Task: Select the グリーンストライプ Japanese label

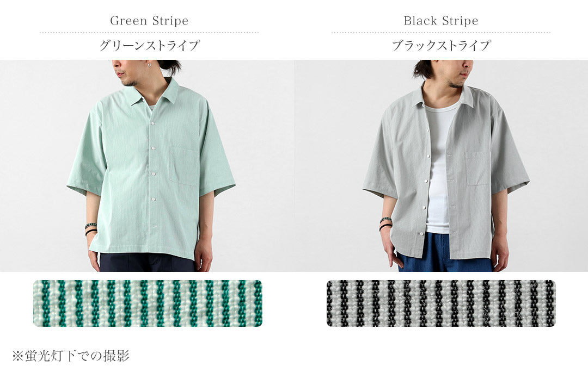Action: click(149, 45)
